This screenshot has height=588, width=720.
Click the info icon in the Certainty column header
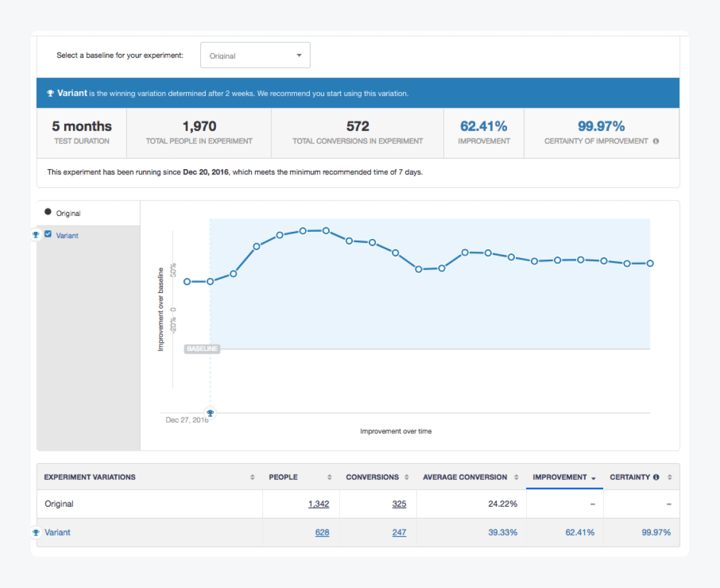click(656, 477)
